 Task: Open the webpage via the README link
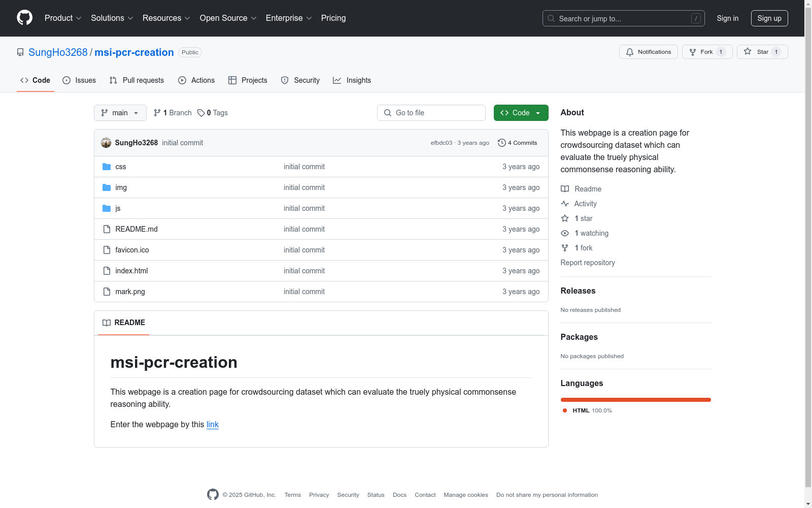[x=213, y=424]
